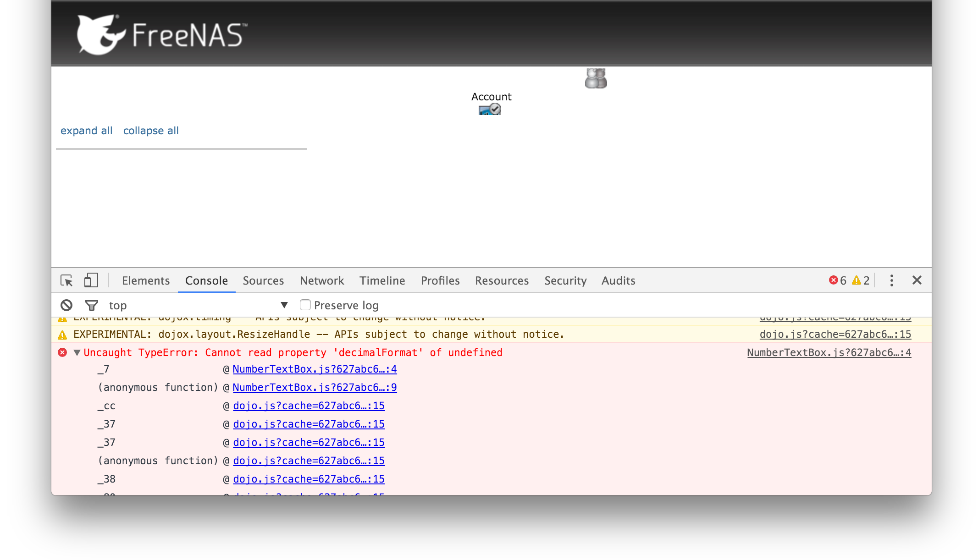
Task: Click the small icon below Account label
Action: (x=490, y=110)
